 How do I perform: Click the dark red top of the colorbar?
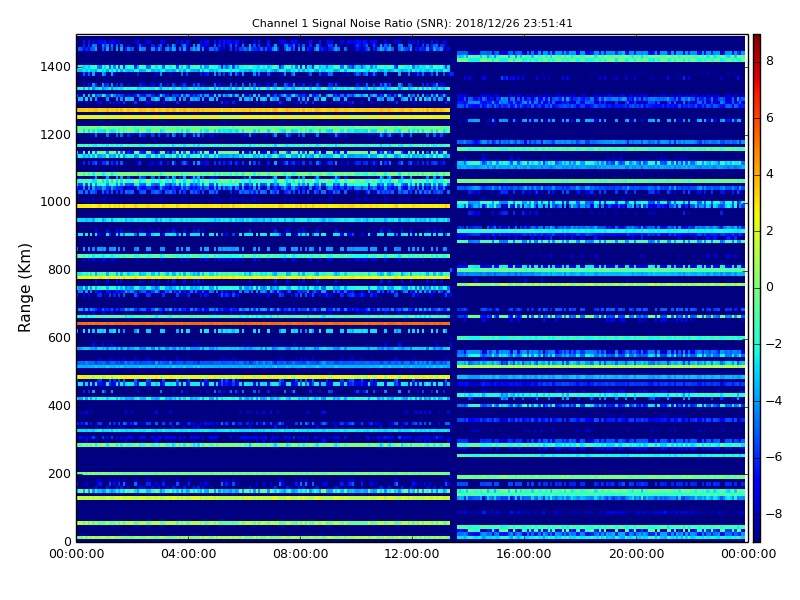(x=757, y=41)
